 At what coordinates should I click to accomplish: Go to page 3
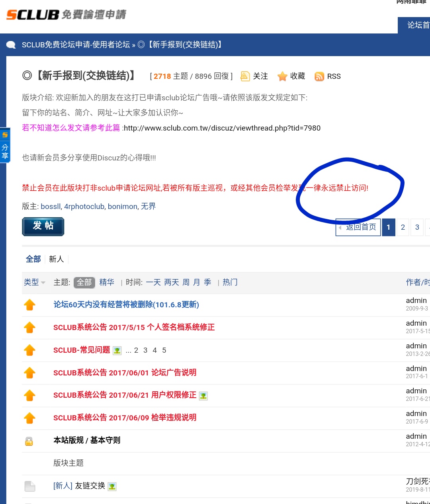[x=417, y=227]
